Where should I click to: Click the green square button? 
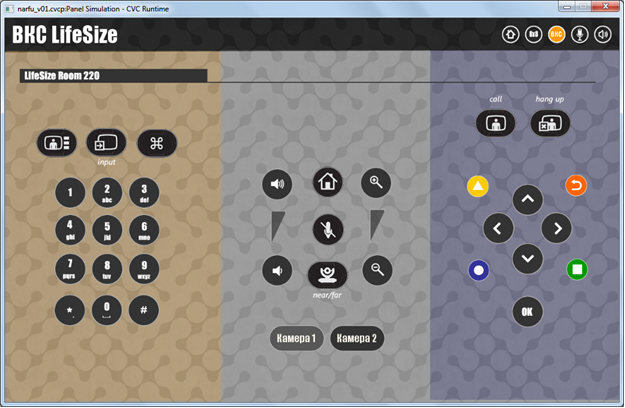pos(577,269)
